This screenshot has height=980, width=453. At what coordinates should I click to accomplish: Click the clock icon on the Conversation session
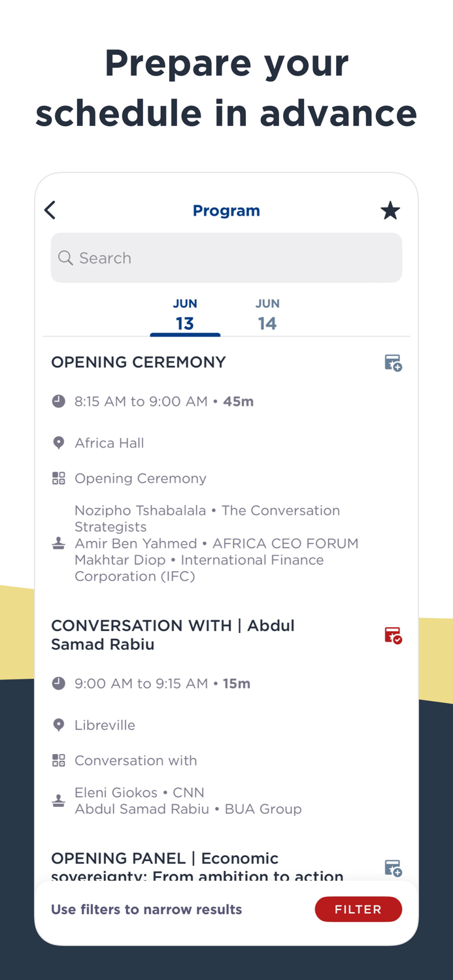(58, 683)
